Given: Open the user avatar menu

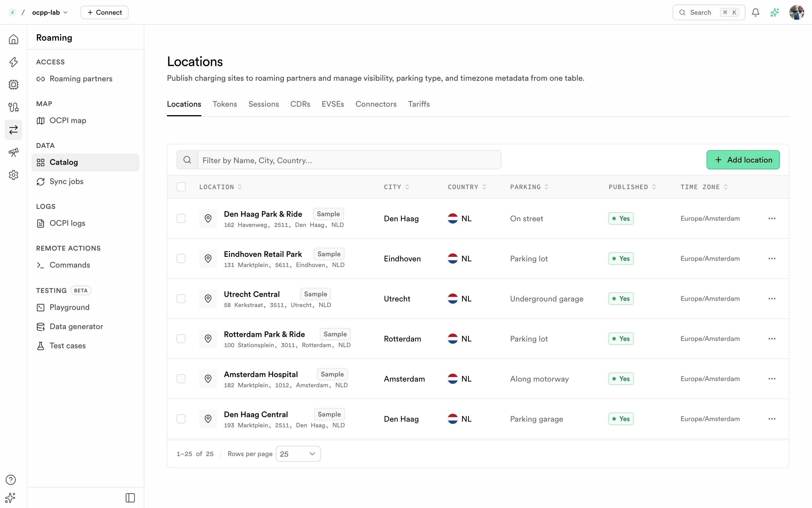Looking at the screenshot, I should (x=796, y=12).
